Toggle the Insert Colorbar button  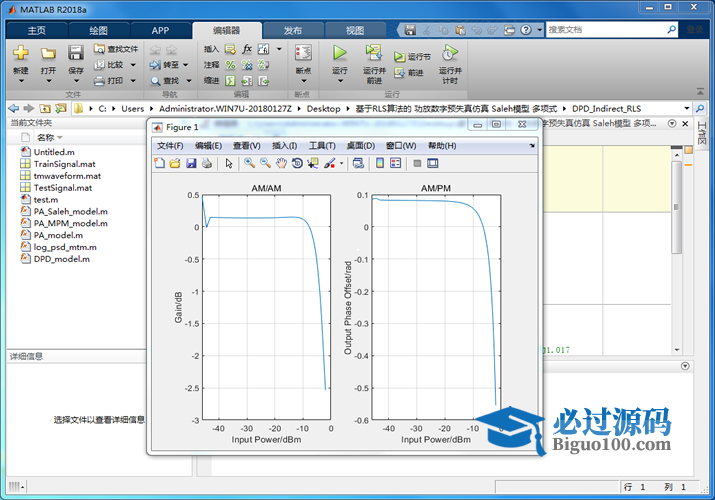pos(380,163)
